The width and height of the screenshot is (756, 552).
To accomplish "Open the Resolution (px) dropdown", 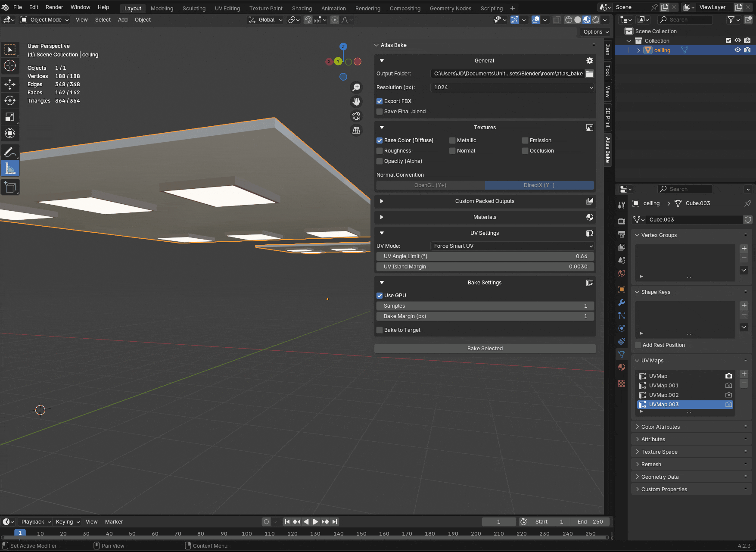I will pyautogui.click(x=512, y=87).
